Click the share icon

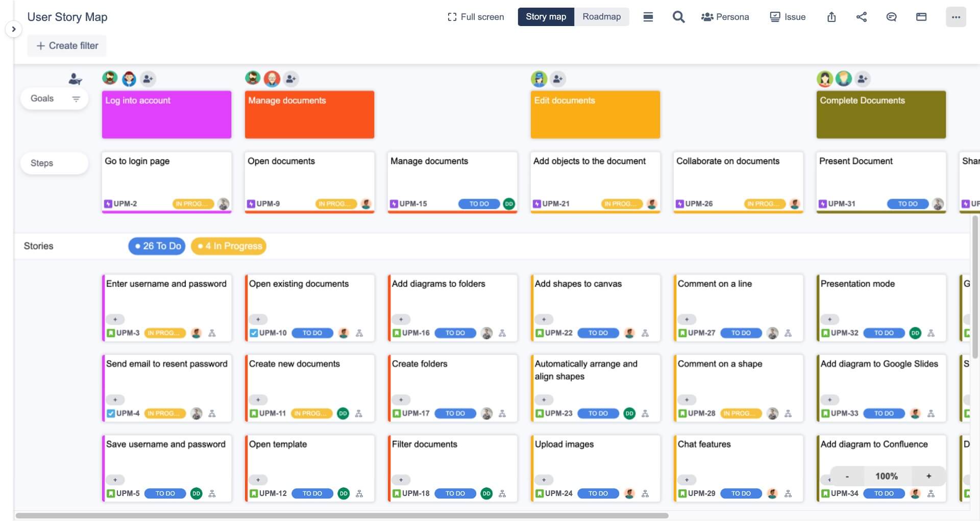coord(862,17)
